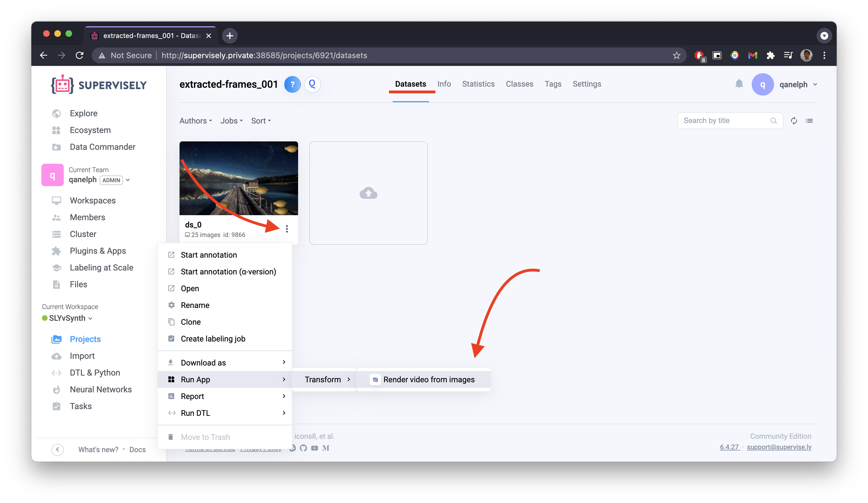Viewport: 868px width, 503px height.
Task: Switch to the Statistics tab
Action: [478, 84]
